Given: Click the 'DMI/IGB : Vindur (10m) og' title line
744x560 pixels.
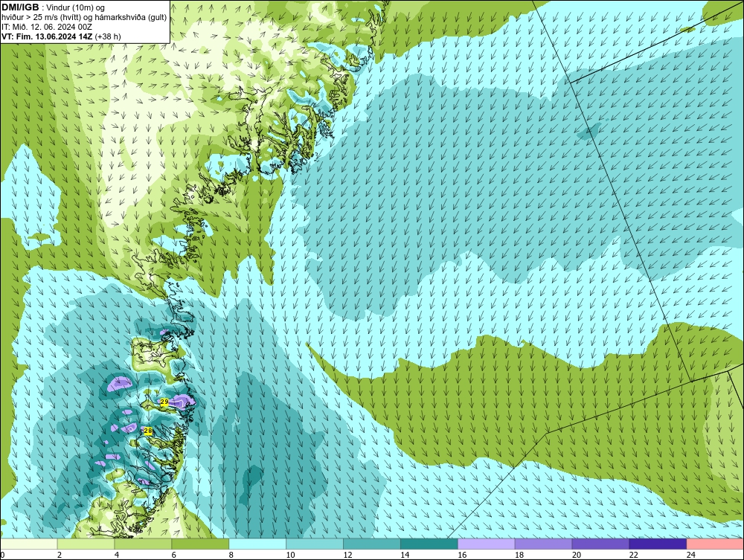Looking at the screenshot, I should tap(53, 7).
